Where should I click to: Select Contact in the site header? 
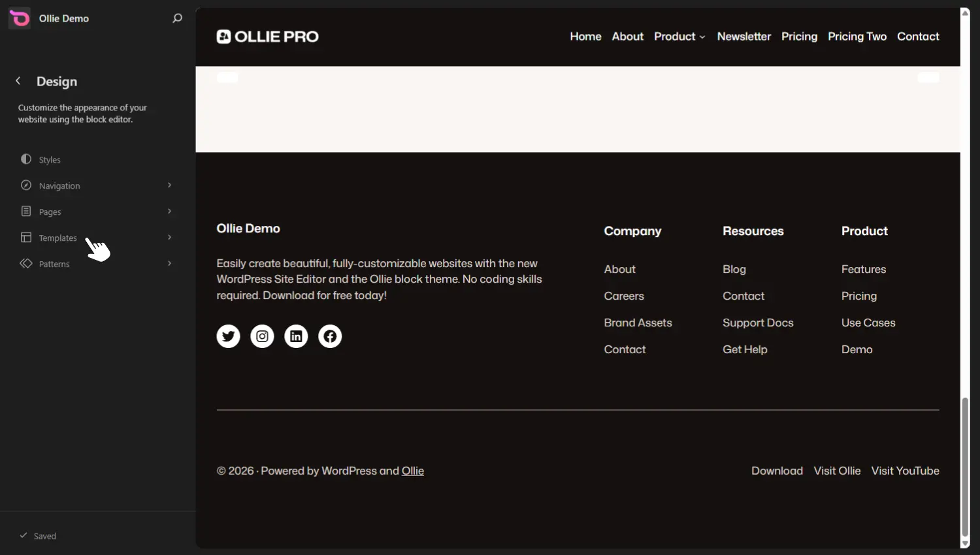point(918,37)
